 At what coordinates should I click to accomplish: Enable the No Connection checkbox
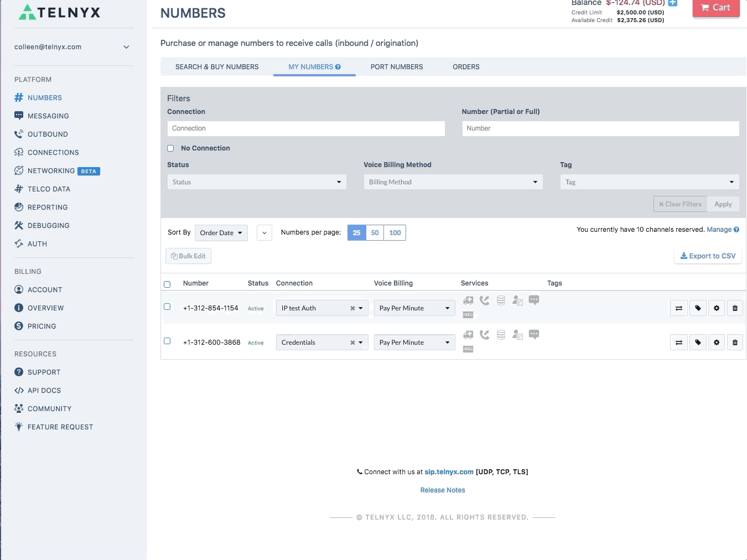(x=170, y=148)
